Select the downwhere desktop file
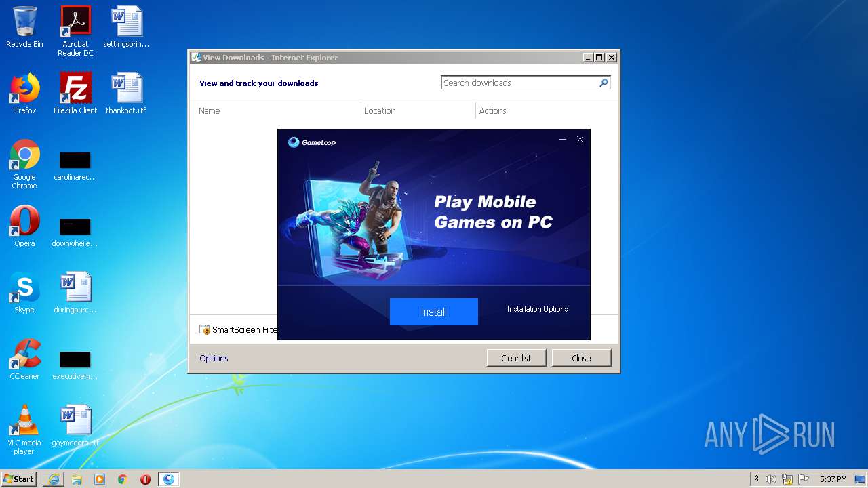This screenshot has width=868, height=488. pos(75,232)
